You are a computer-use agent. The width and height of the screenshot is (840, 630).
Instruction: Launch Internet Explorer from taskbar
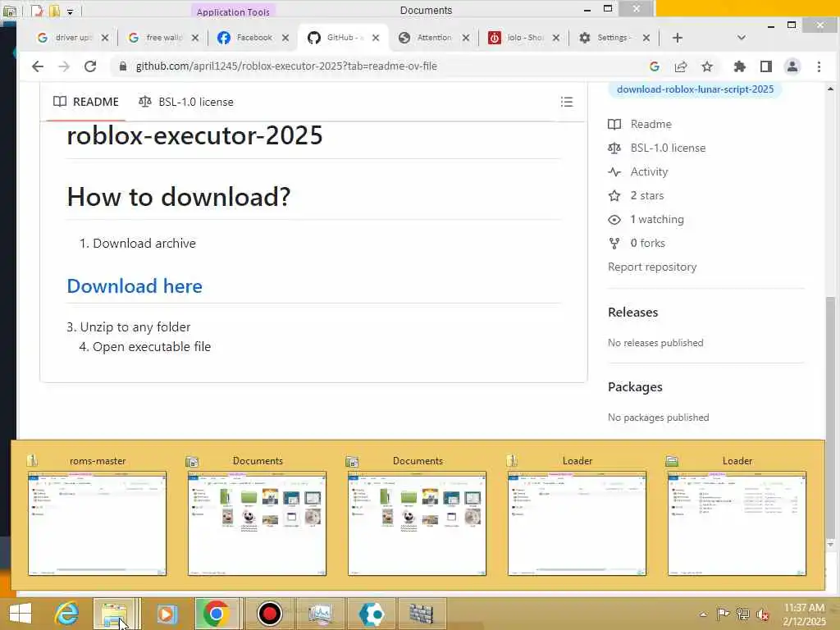(67, 614)
